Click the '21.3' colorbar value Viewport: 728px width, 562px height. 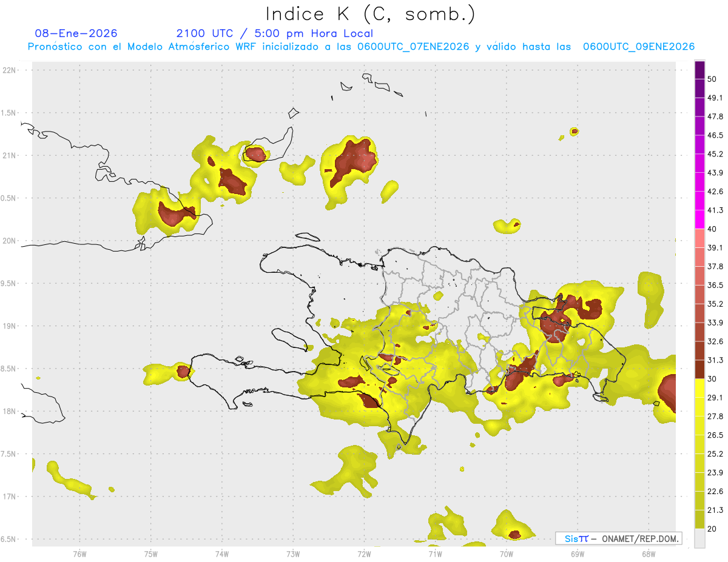pyautogui.click(x=715, y=510)
